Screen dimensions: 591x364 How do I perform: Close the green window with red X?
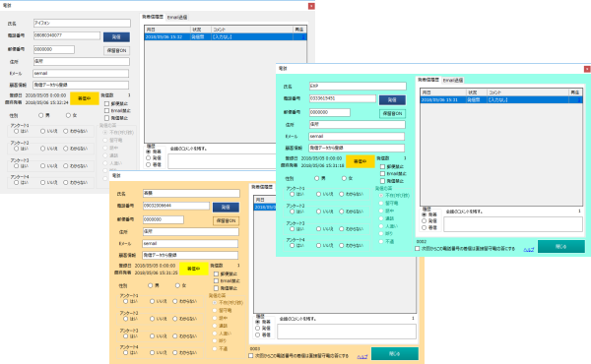pyautogui.click(x=587, y=69)
